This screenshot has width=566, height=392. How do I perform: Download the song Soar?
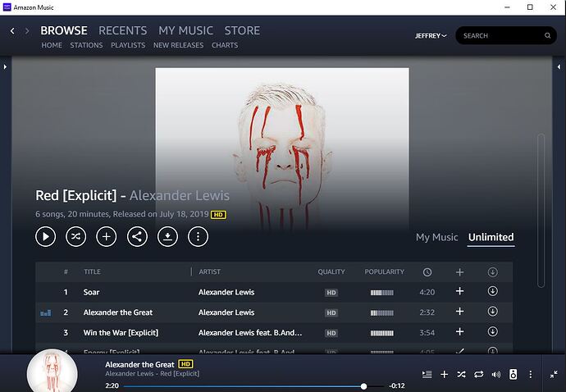coord(493,291)
